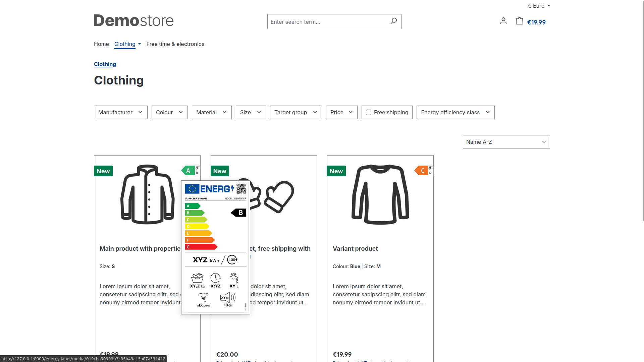644x362 pixels.
Task: Open Free time & electronics category
Action: (x=175, y=44)
